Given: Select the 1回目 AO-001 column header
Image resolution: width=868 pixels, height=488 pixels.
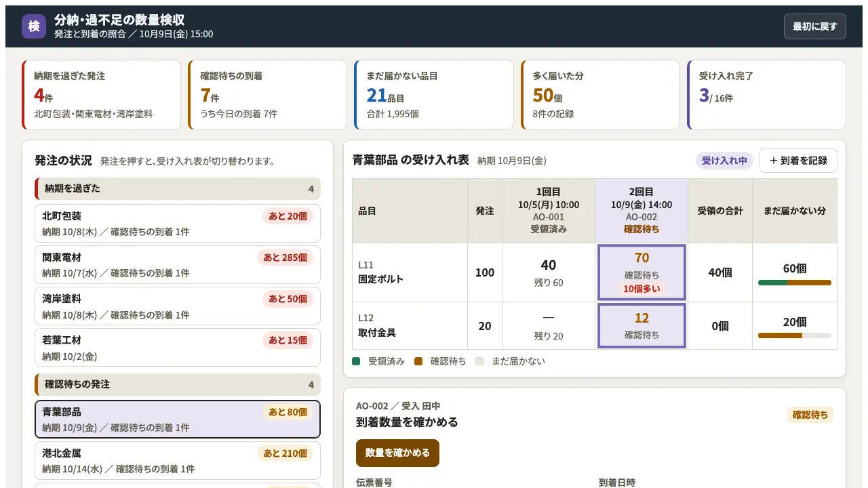Looking at the screenshot, I should point(549,211).
